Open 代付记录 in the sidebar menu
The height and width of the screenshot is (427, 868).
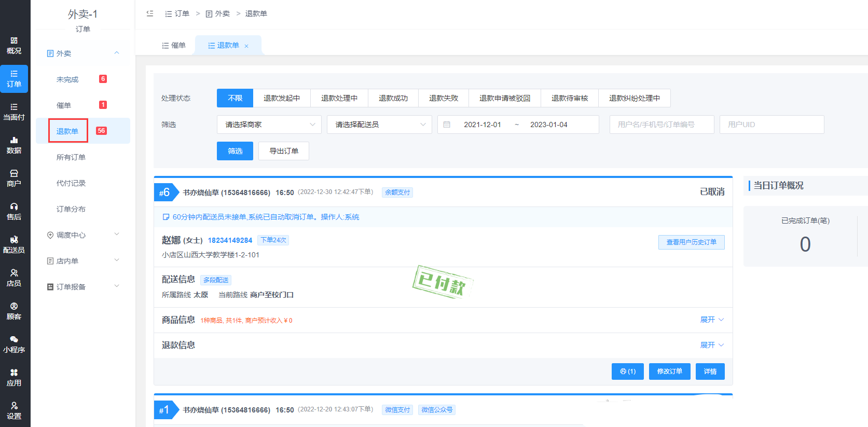pos(71,183)
